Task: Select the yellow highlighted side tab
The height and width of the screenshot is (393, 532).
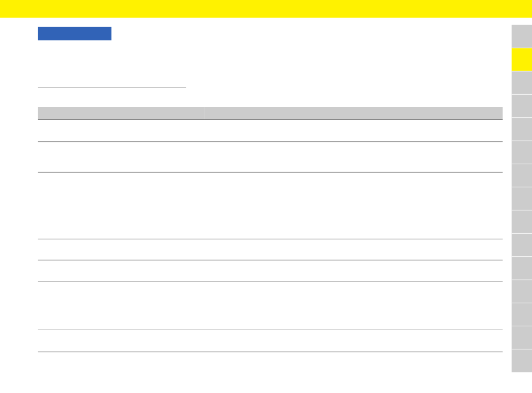Action: (522, 59)
